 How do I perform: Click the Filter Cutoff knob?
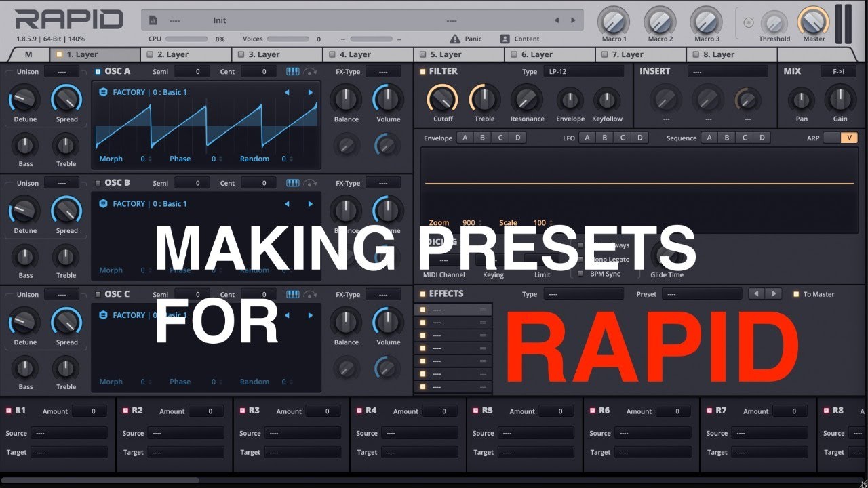(443, 100)
